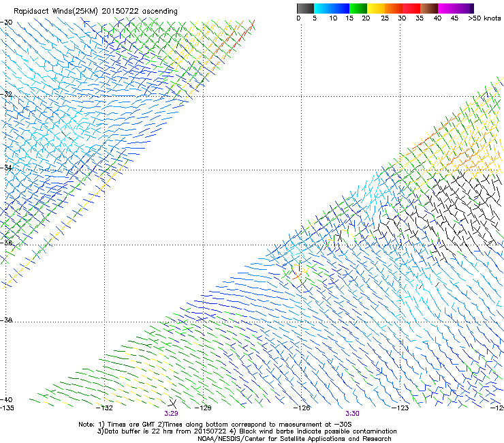The height and width of the screenshot is (443, 504).
Task: Click the purple '3:30' time label
Action: pyautogui.click(x=352, y=414)
